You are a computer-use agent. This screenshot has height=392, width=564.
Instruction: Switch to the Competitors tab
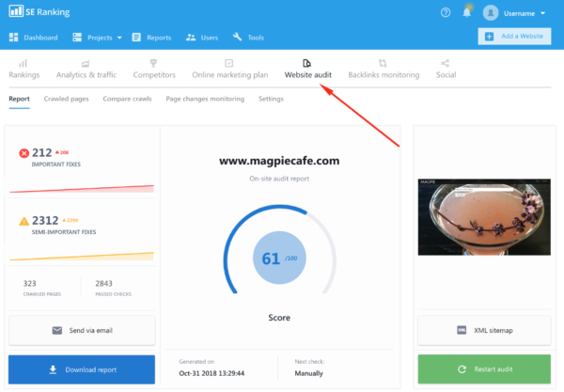click(154, 75)
